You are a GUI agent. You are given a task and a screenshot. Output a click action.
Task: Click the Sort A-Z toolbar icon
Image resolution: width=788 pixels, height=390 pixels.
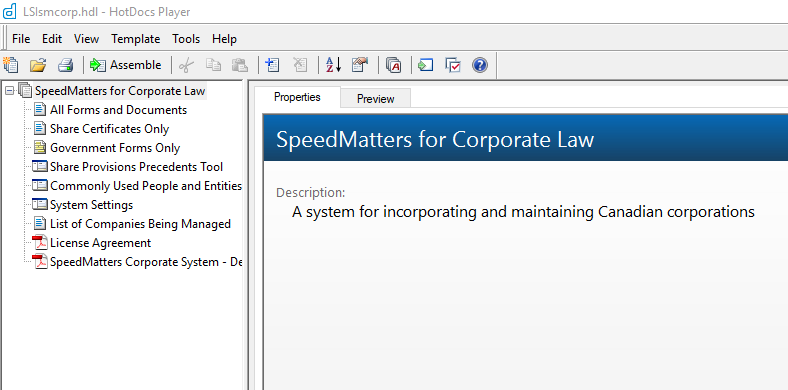[x=334, y=65]
